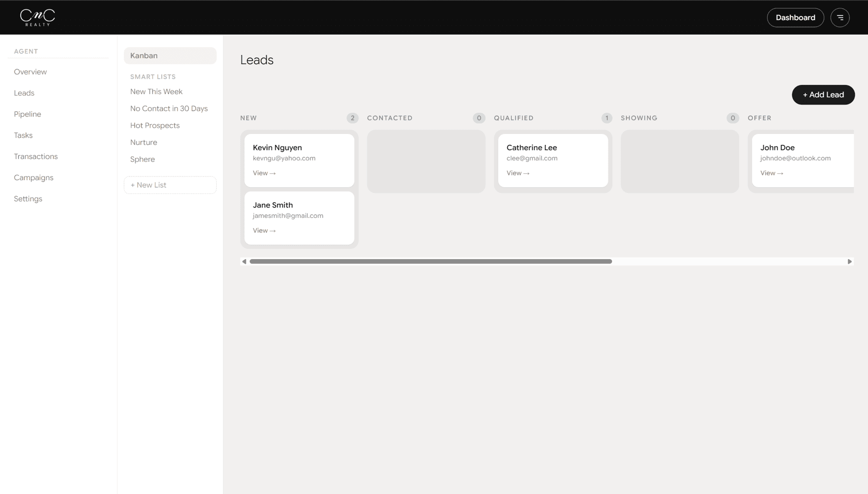This screenshot has width=868, height=494.
Task: Open the Sphere smart list
Action: [143, 159]
